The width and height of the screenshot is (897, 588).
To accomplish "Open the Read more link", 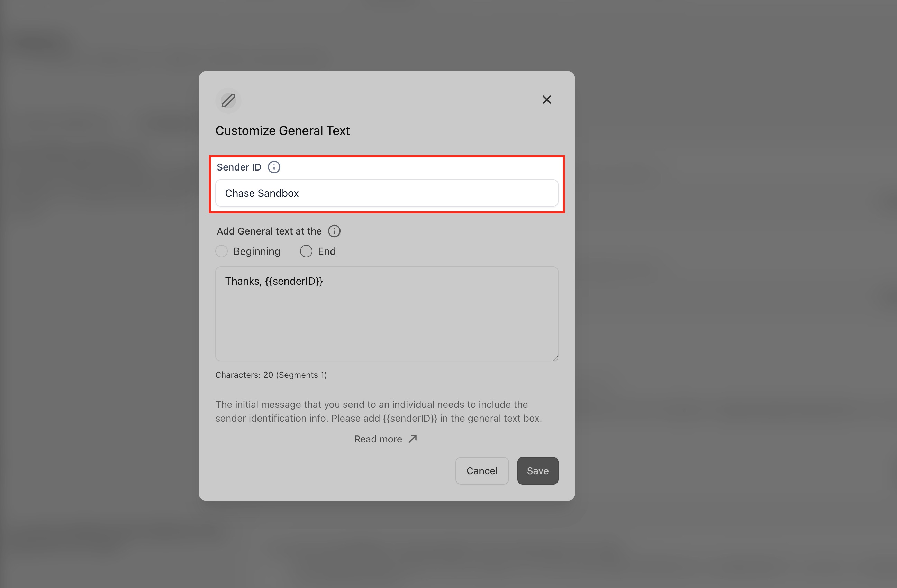I will tap(378, 439).
